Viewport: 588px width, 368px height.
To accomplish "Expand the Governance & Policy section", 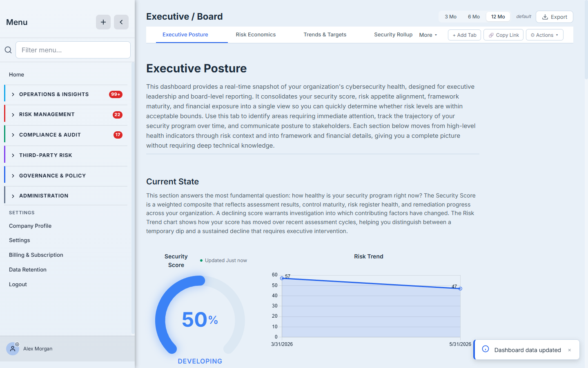I will (x=66, y=176).
